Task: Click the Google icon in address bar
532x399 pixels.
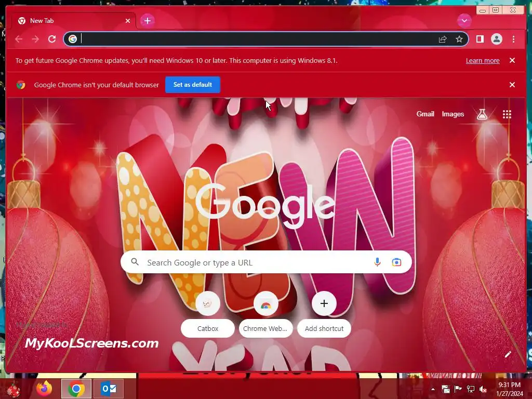Action: [73, 39]
